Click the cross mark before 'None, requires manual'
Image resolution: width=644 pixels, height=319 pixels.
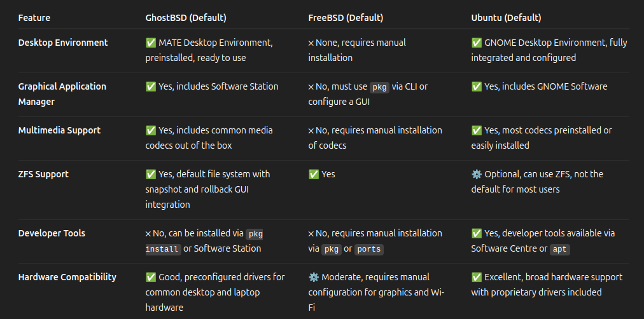311,43
